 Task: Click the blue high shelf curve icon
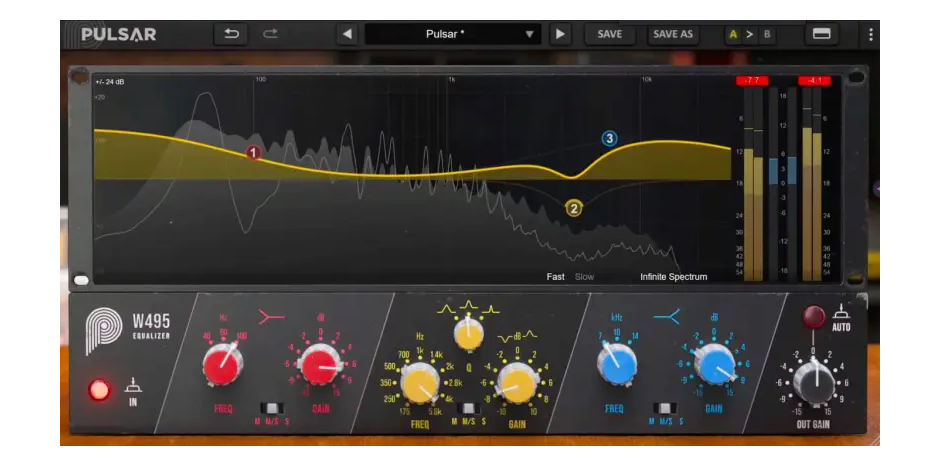667,317
